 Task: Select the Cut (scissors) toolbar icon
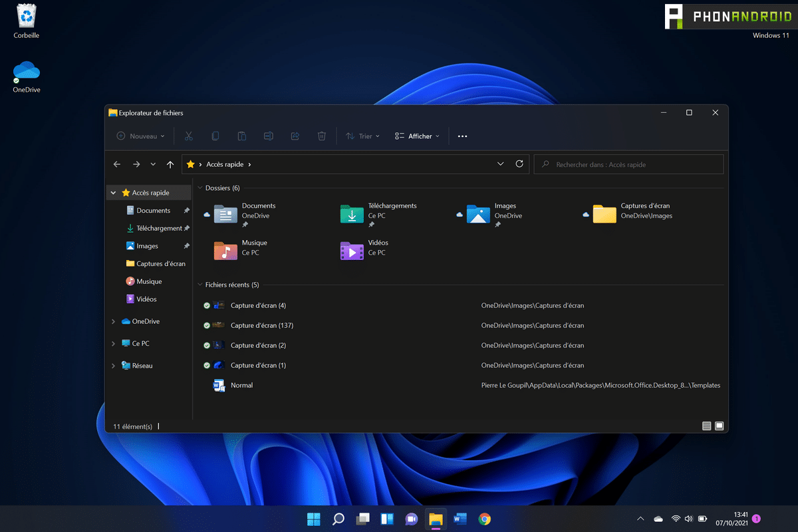pos(188,136)
